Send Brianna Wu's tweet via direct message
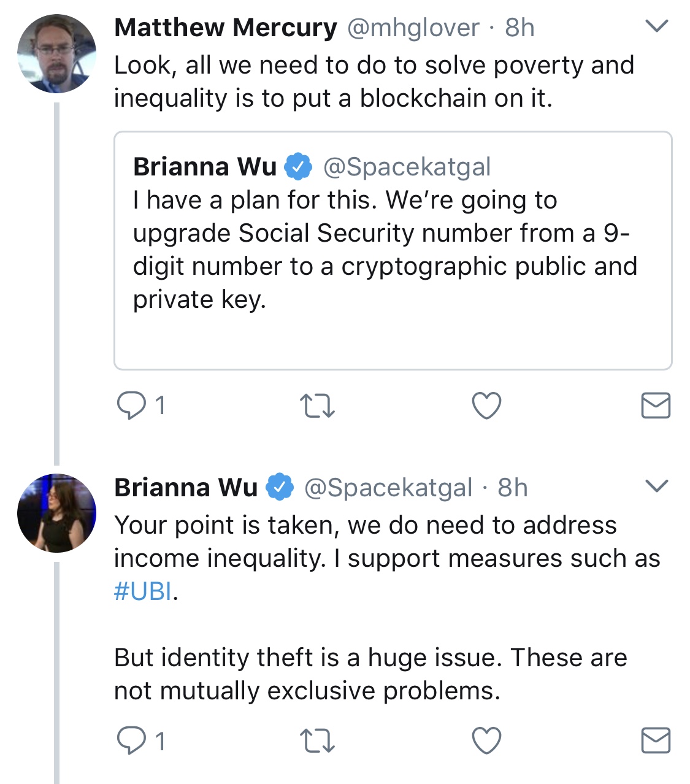 point(656,741)
